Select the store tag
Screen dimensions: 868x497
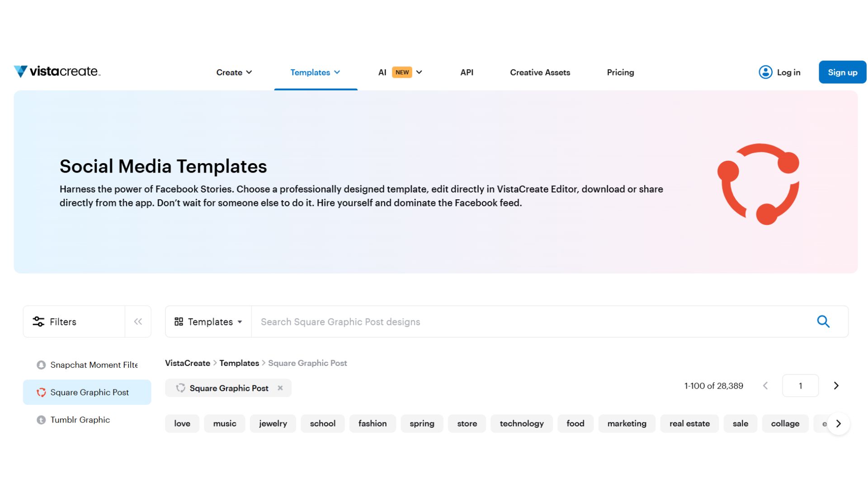[x=467, y=424]
